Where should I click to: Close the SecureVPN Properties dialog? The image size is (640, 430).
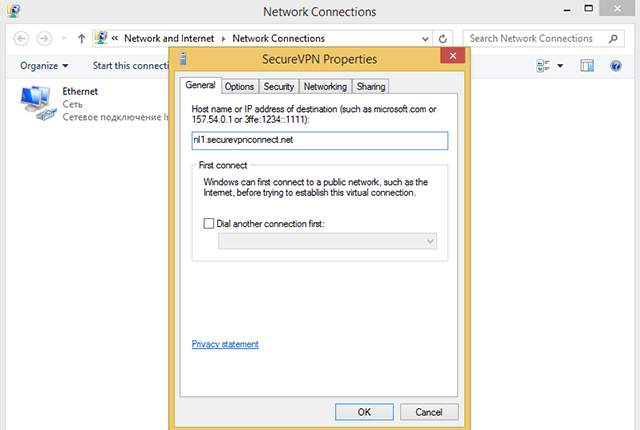453,55
